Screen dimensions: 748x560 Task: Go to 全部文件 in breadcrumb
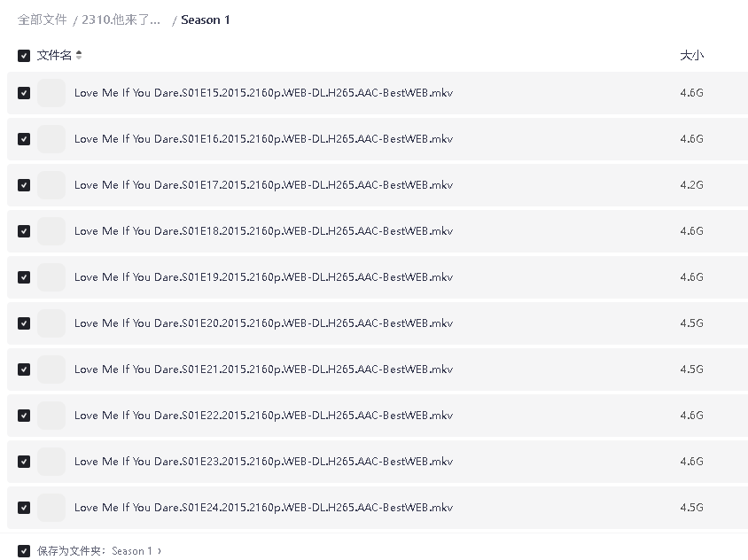[x=43, y=19]
